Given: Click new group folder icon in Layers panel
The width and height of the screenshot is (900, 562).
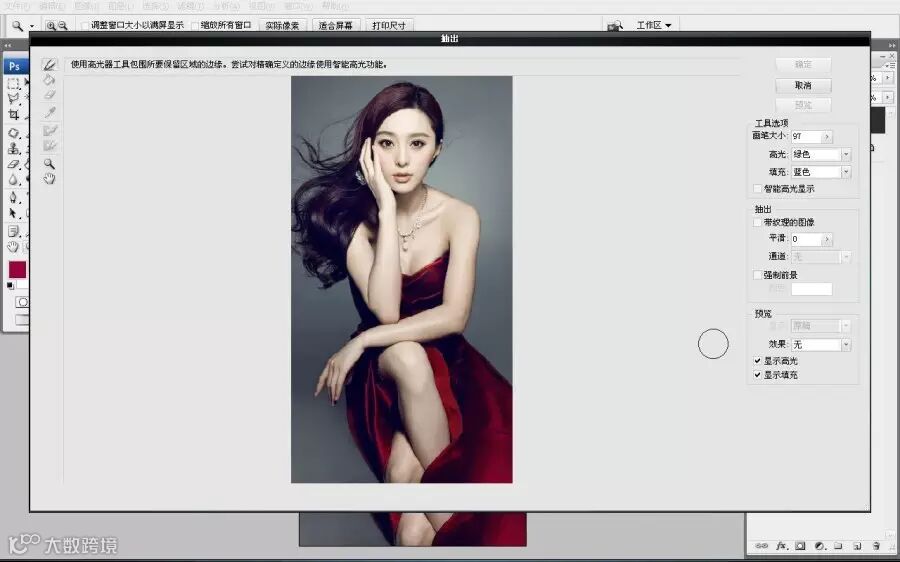Looking at the screenshot, I should [x=838, y=545].
